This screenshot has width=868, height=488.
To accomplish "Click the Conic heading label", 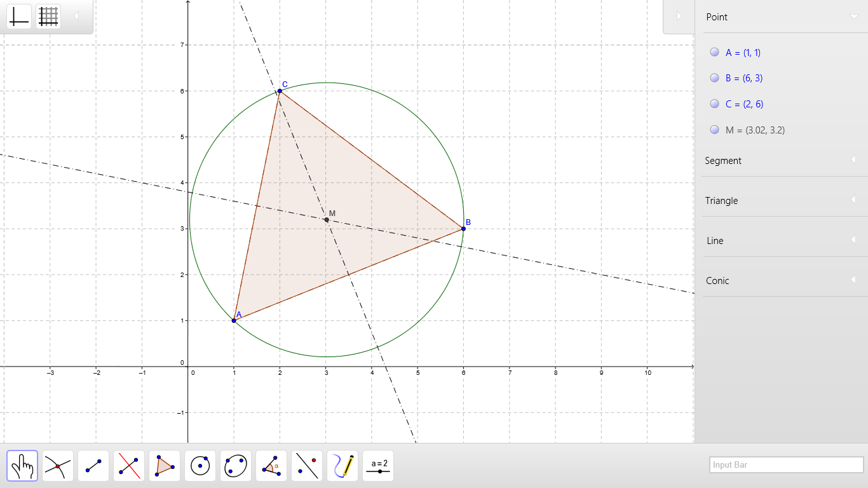I will 717,281.
